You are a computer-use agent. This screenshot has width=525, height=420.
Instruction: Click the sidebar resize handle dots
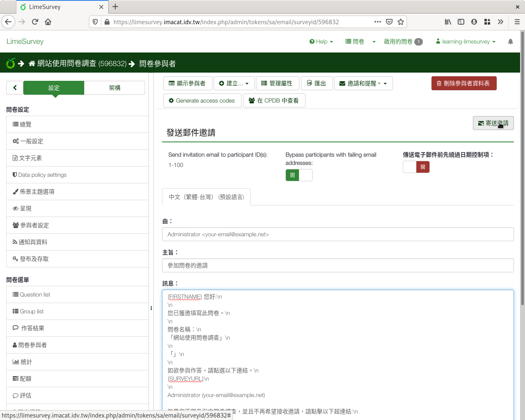tap(151, 308)
